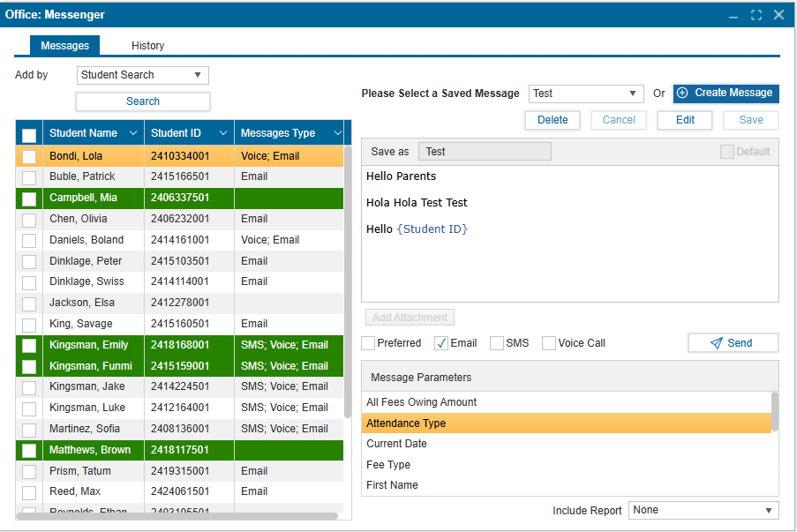This screenshot has height=532, width=797.
Task: Maximize the Messenger window
Action: pos(756,15)
